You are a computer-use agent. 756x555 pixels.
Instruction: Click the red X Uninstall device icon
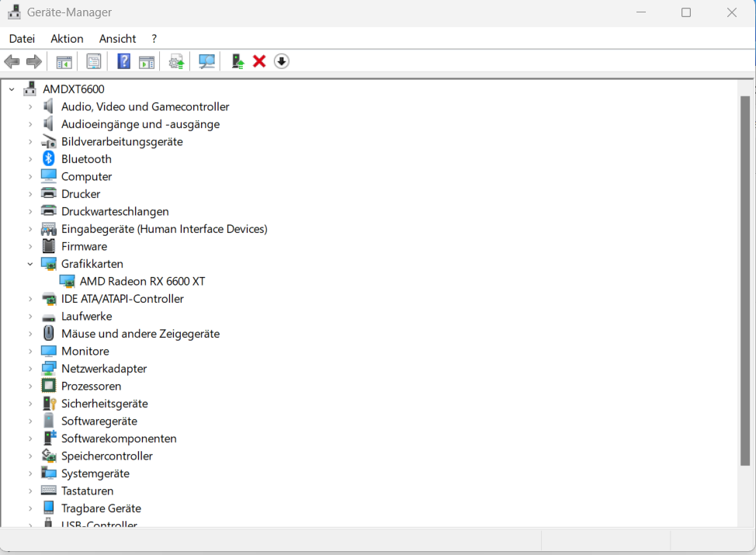pyautogui.click(x=259, y=62)
